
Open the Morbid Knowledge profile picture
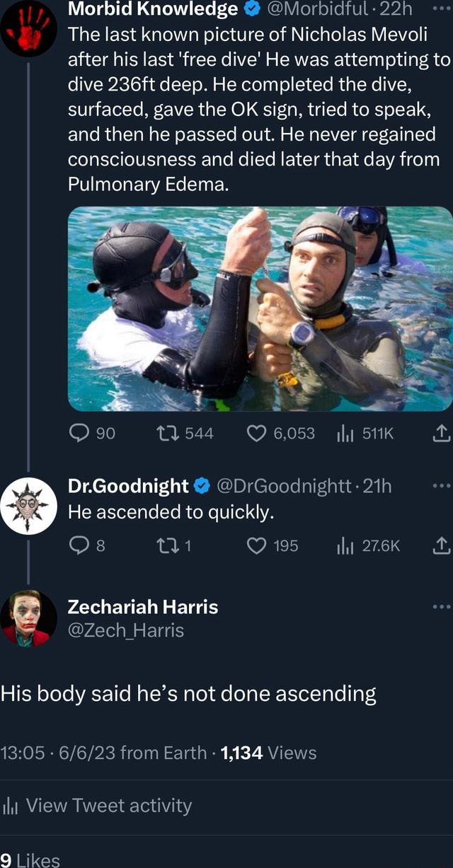(28, 28)
